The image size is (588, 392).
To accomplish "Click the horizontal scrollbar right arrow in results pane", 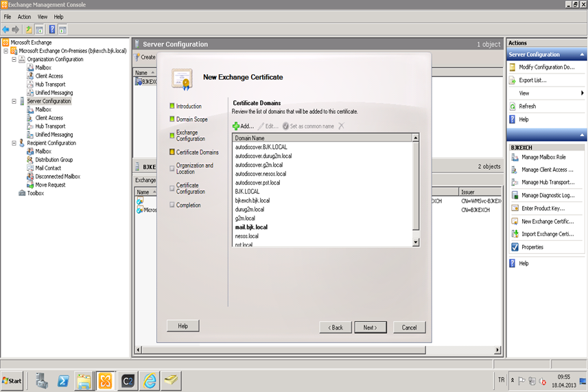I will (x=497, y=350).
